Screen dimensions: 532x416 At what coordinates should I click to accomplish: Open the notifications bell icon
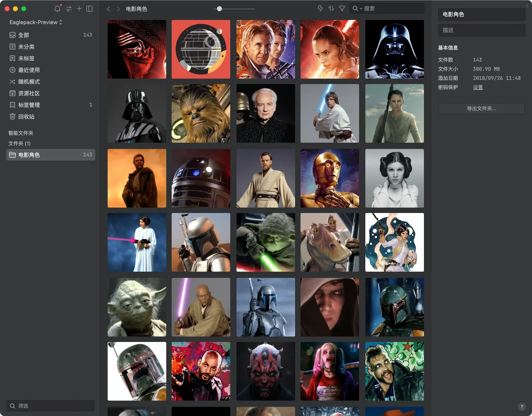pyautogui.click(x=57, y=9)
